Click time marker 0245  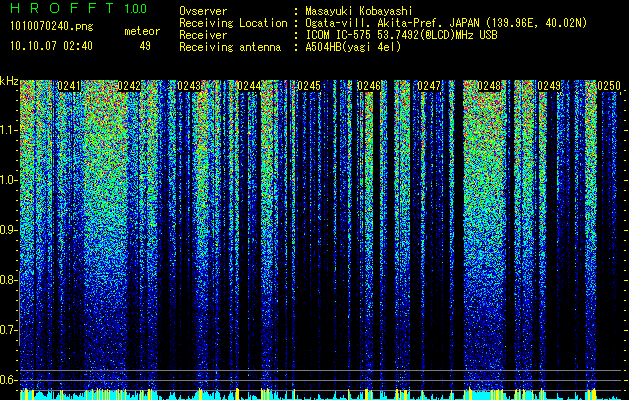coord(309,86)
